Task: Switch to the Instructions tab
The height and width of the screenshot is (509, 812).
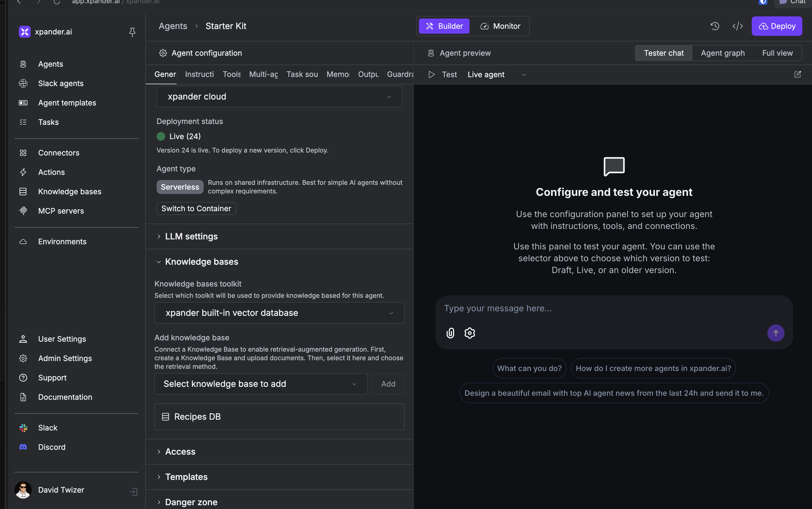Action: [x=199, y=74]
